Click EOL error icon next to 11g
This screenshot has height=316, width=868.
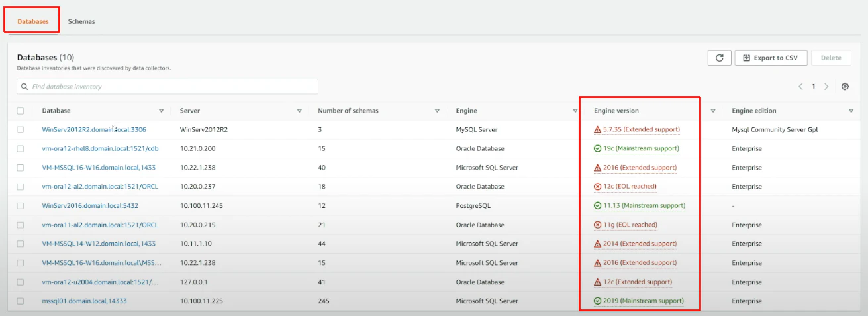pos(597,225)
